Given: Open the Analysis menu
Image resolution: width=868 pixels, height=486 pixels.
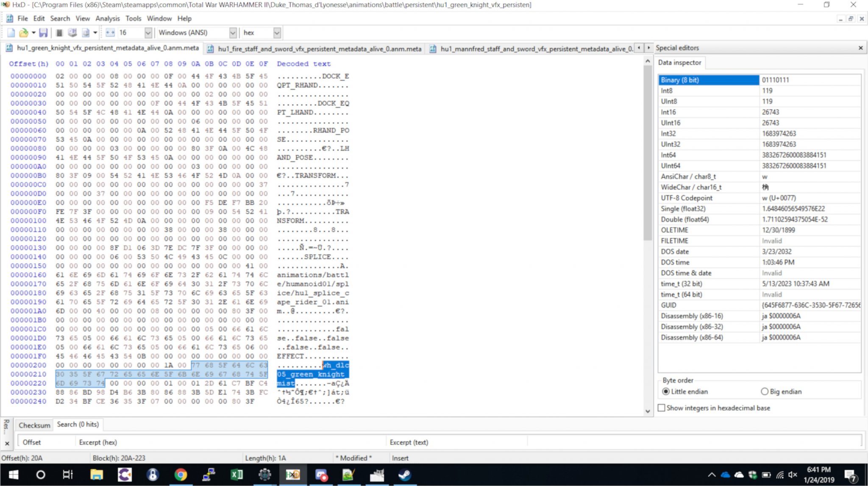Looking at the screenshot, I should tap(107, 18).
